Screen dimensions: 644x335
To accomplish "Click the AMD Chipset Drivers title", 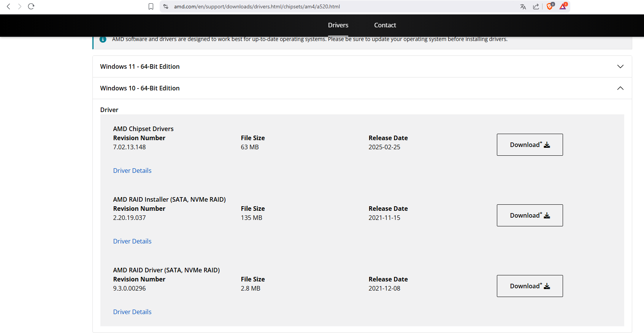I will point(143,129).
